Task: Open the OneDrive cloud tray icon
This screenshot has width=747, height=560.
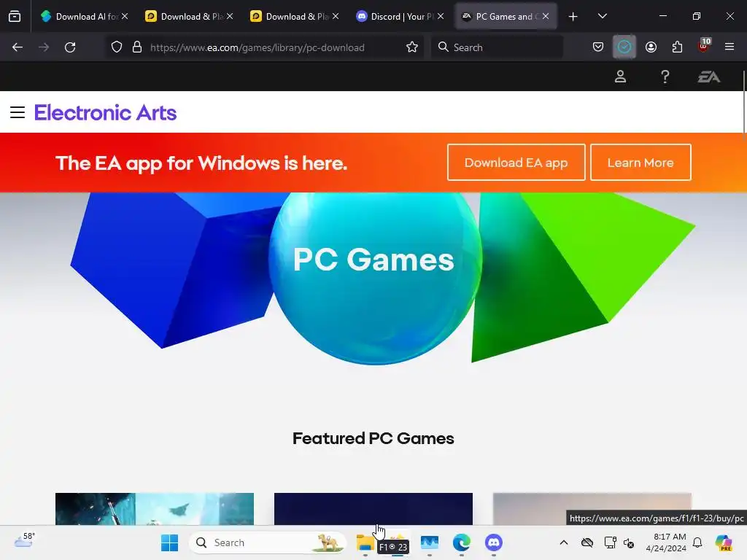Action: tap(587, 542)
